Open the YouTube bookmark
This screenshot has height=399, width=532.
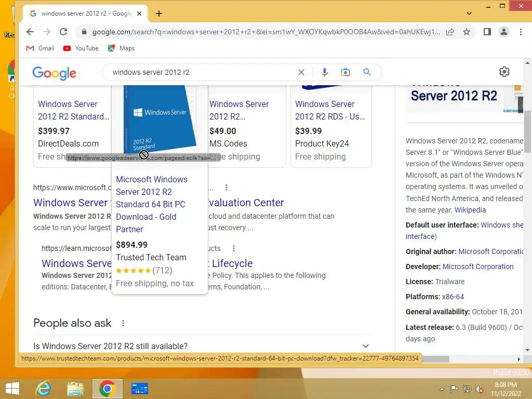click(81, 48)
